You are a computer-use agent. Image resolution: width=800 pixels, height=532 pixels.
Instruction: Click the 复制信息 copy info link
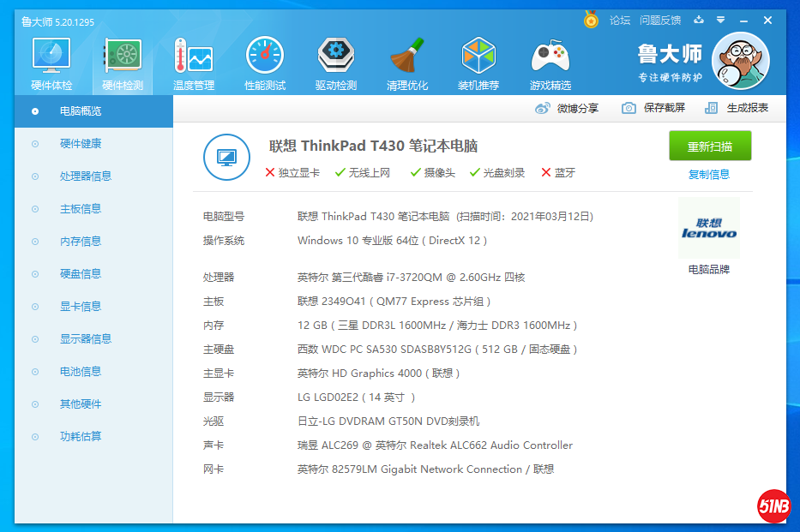click(709, 175)
